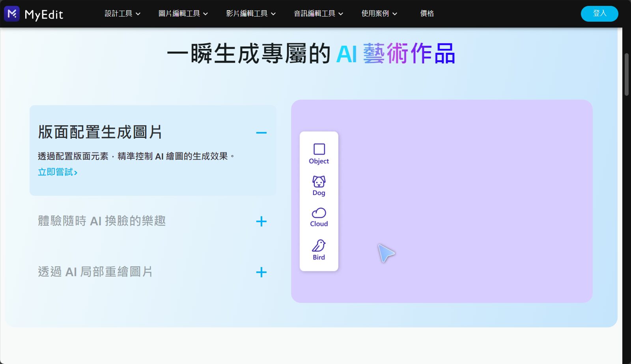Image resolution: width=631 pixels, height=364 pixels.
Task: Click the 登入 login button
Action: tap(599, 14)
